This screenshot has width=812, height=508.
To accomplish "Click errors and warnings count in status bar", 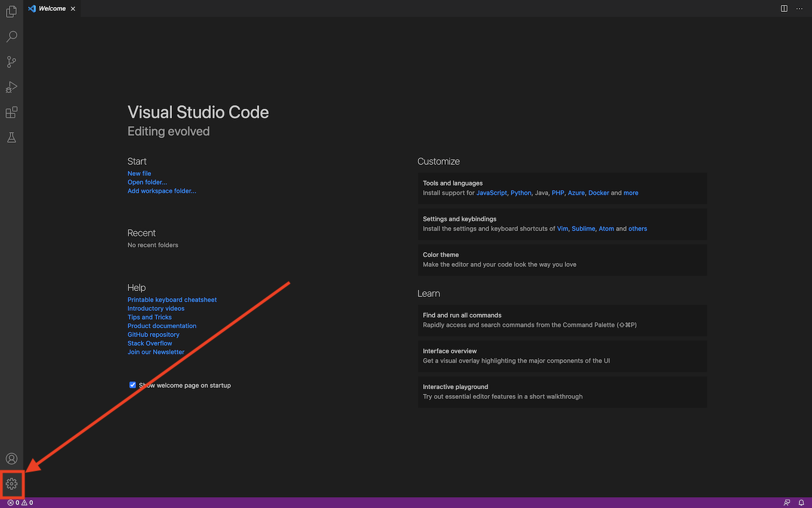I will click(x=20, y=503).
